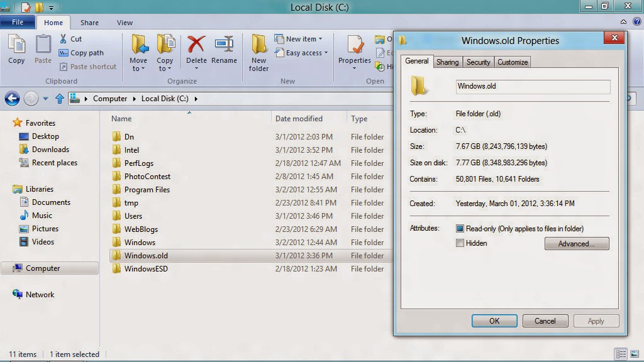The width and height of the screenshot is (644, 362).
Task: Click the Cut scissors icon in ribbon
Action: pyautogui.click(x=64, y=39)
